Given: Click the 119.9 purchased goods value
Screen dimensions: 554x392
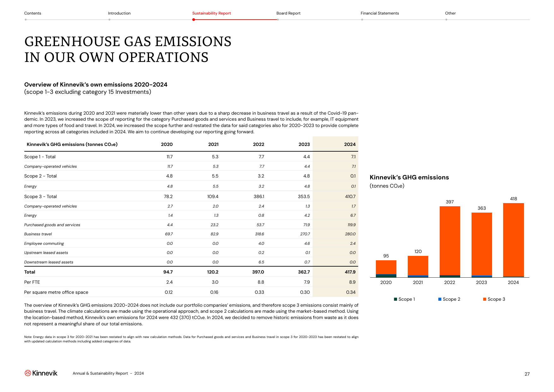Looking at the screenshot, I should pos(352,225).
